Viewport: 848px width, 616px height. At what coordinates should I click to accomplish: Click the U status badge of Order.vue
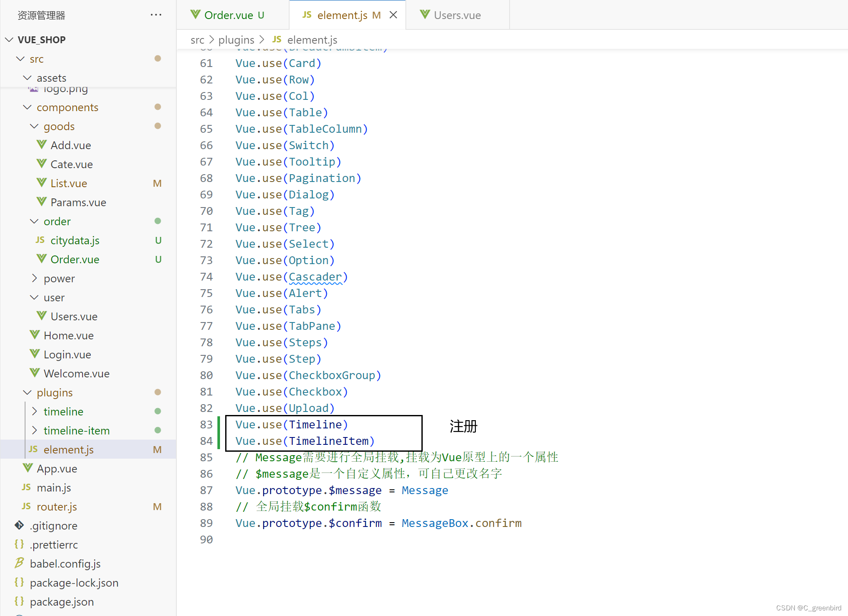158,259
